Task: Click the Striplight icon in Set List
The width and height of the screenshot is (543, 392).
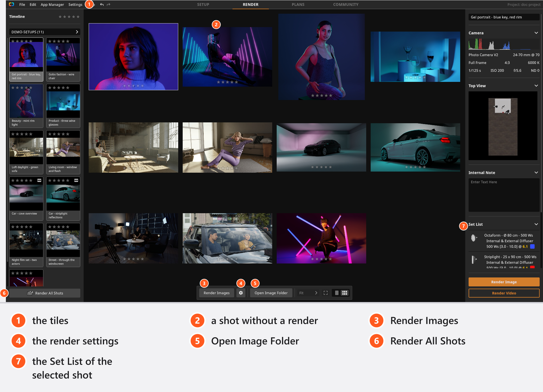Action: (474, 260)
